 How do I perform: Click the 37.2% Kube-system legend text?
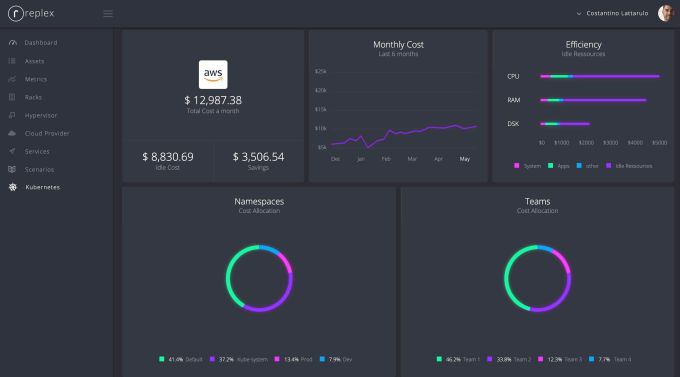pyautogui.click(x=243, y=359)
